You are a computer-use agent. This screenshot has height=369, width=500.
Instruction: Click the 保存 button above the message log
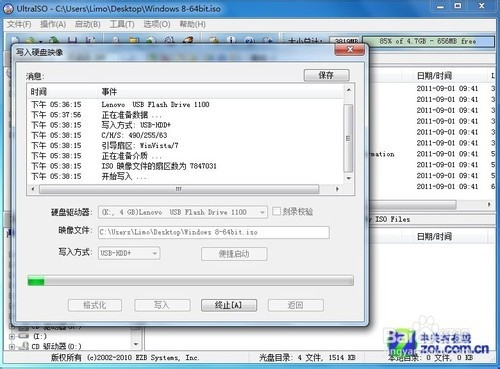point(326,75)
